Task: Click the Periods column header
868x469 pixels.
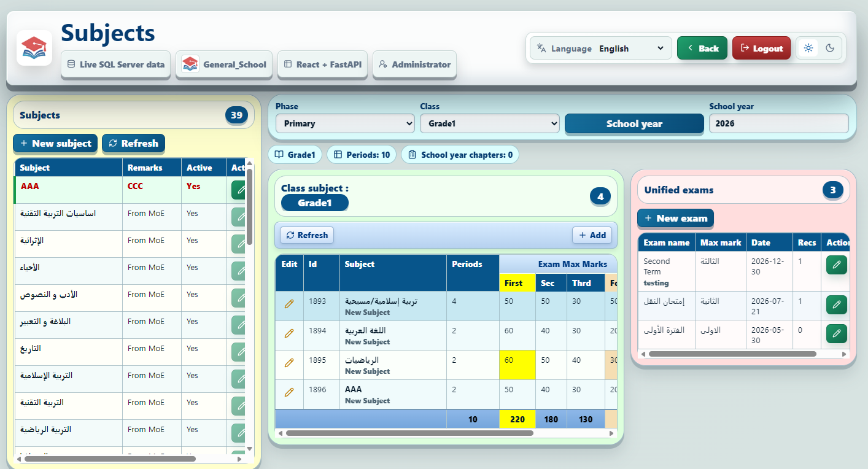Action: [x=473, y=273]
